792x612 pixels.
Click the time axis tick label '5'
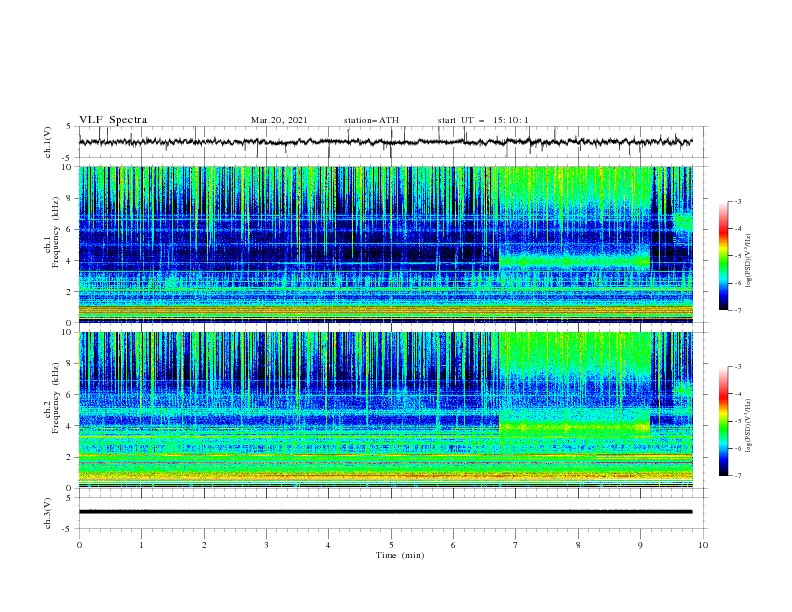click(391, 545)
